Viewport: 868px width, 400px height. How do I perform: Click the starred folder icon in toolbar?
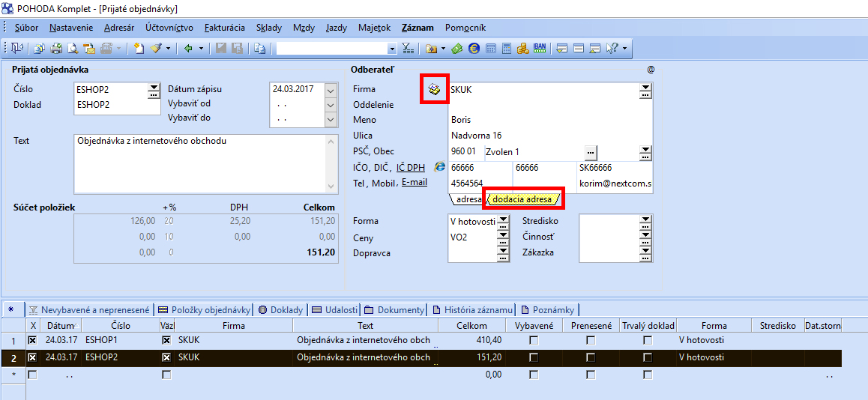tap(431, 48)
